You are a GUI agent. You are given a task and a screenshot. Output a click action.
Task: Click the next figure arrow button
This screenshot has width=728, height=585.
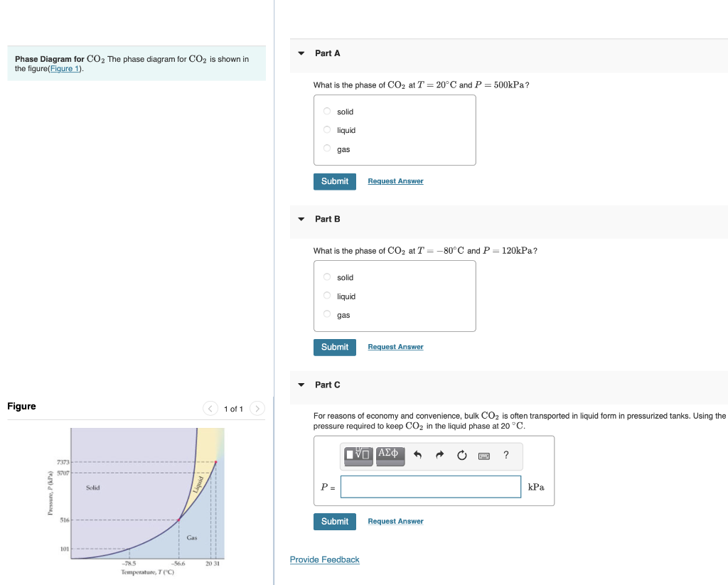tap(257, 408)
